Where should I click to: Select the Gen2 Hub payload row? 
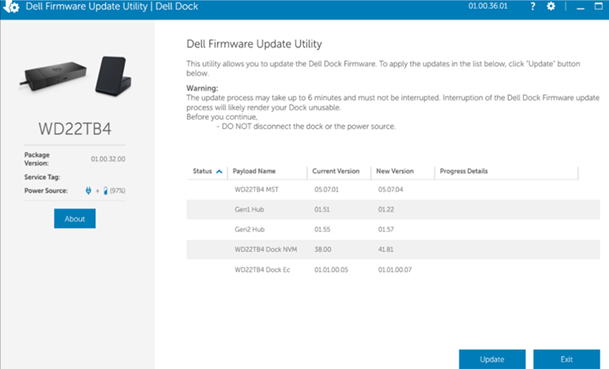[393, 230]
